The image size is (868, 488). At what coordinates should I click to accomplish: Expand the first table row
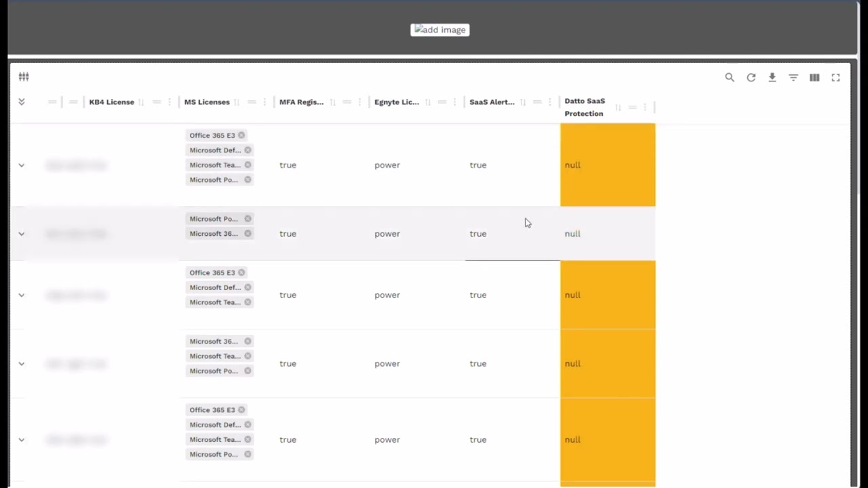tap(22, 165)
